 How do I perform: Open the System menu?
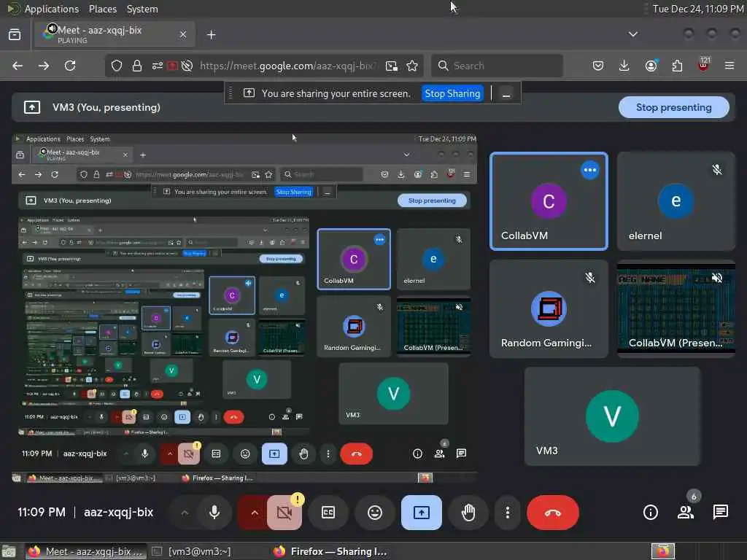[x=142, y=9]
